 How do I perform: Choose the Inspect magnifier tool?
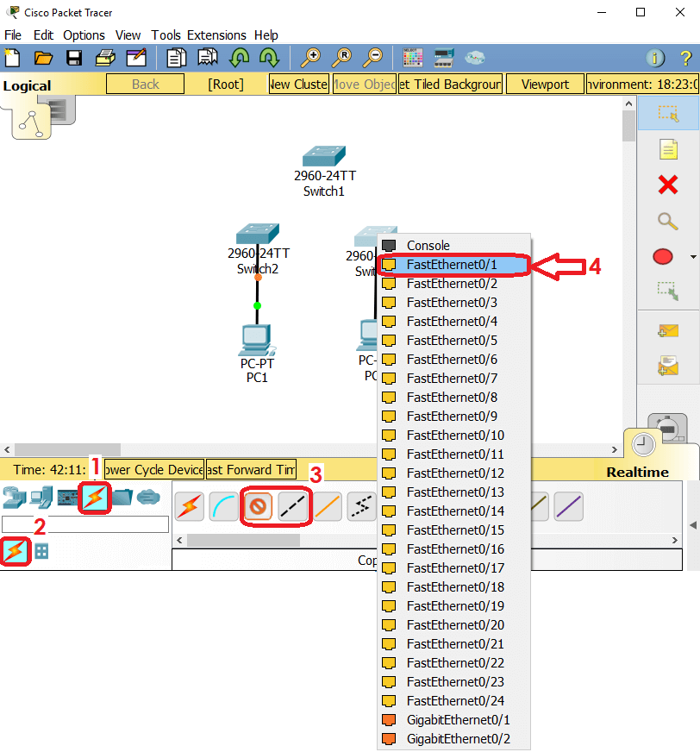tap(668, 221)
